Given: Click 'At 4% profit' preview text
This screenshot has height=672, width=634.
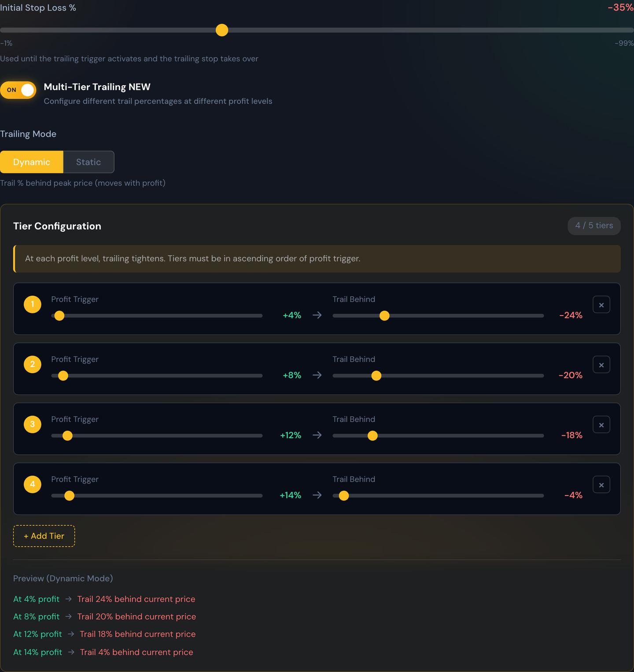Looking at the screenshot, I should pos(36,599).
